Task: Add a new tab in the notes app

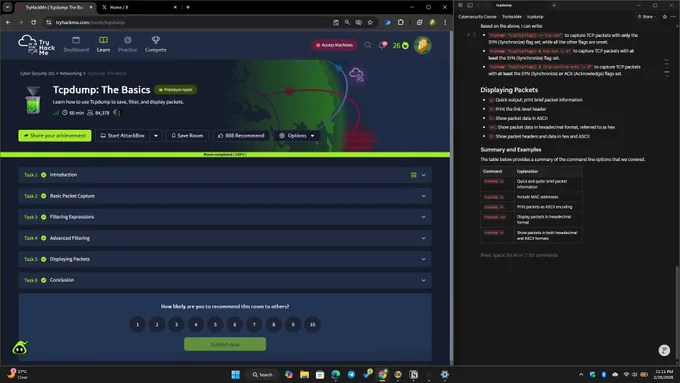Action: 554,5
